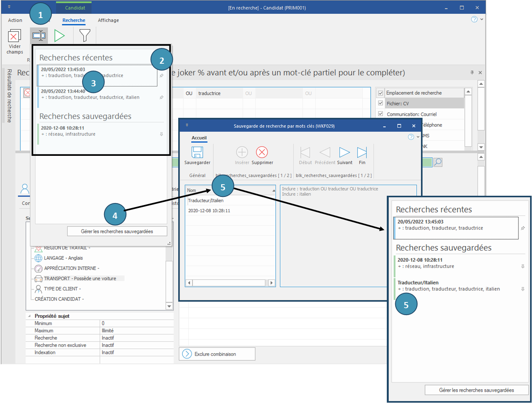
Task: Uncheck the Fichier: CV checkbox
Action: pos(381,103)
